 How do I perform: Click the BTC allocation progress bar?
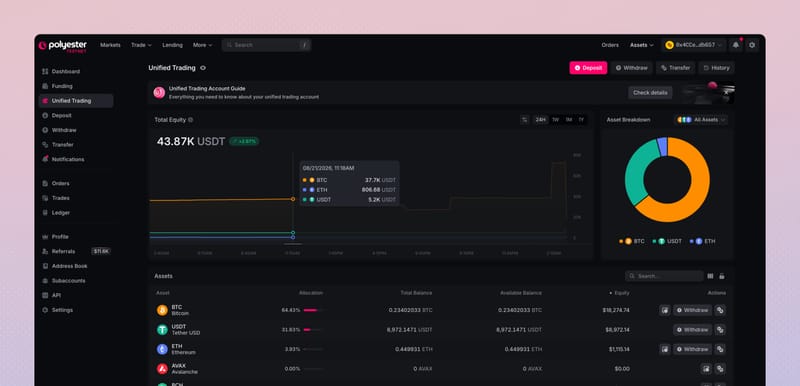pyautogui.click(x=313, y=310)
